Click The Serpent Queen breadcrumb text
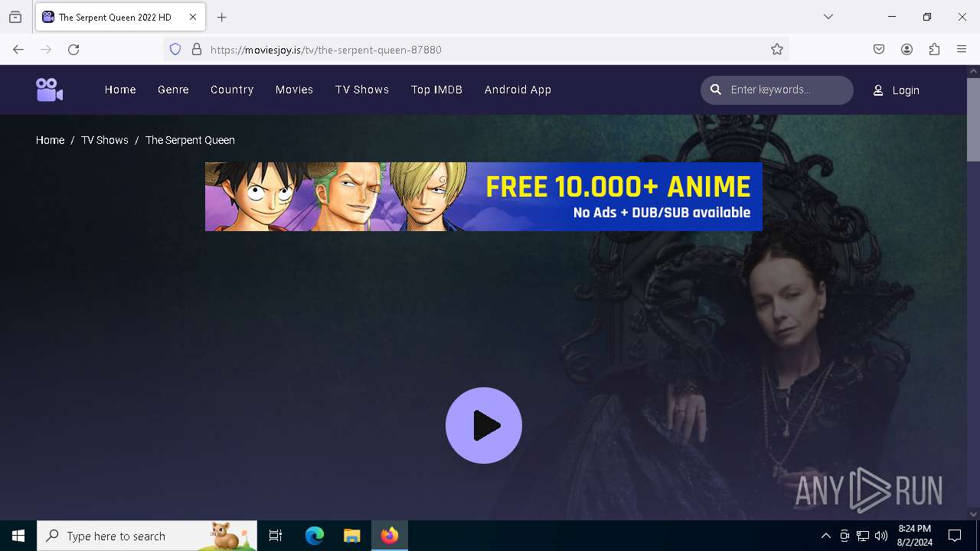Viewport: 980px width, 551px height. pos(190,140)
